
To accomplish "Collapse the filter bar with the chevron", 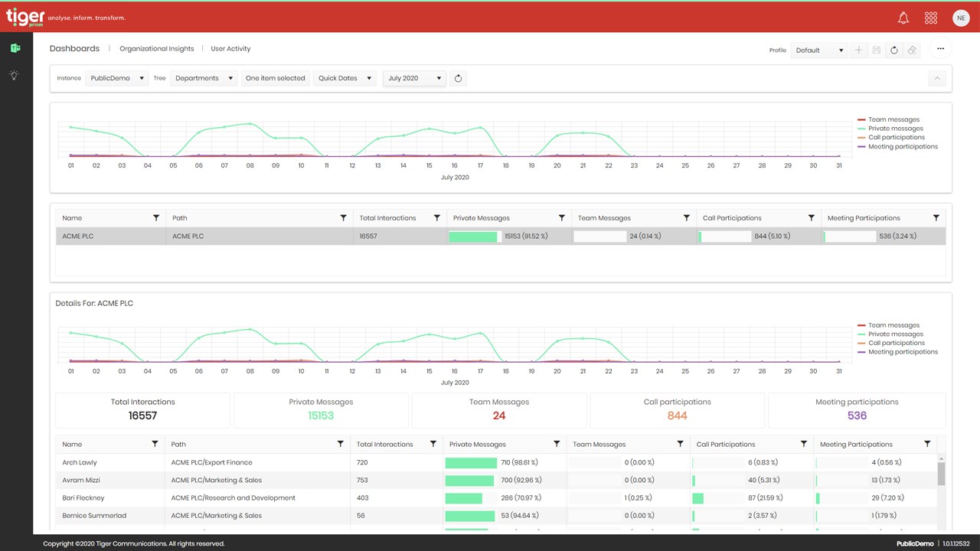I will pos(937,78).
